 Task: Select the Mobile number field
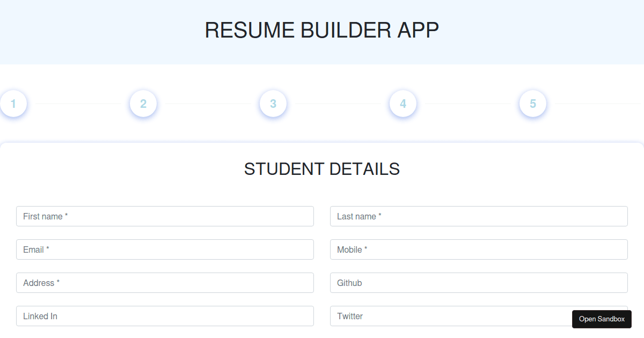(479, 249)
